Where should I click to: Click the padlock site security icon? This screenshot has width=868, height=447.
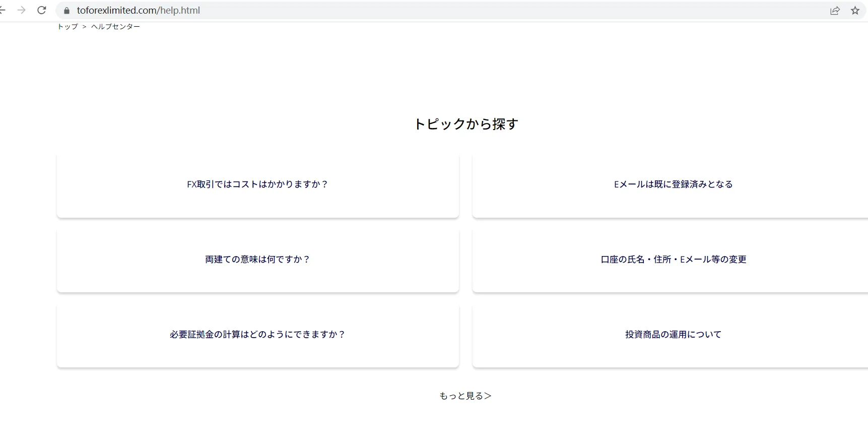[66, 11]
